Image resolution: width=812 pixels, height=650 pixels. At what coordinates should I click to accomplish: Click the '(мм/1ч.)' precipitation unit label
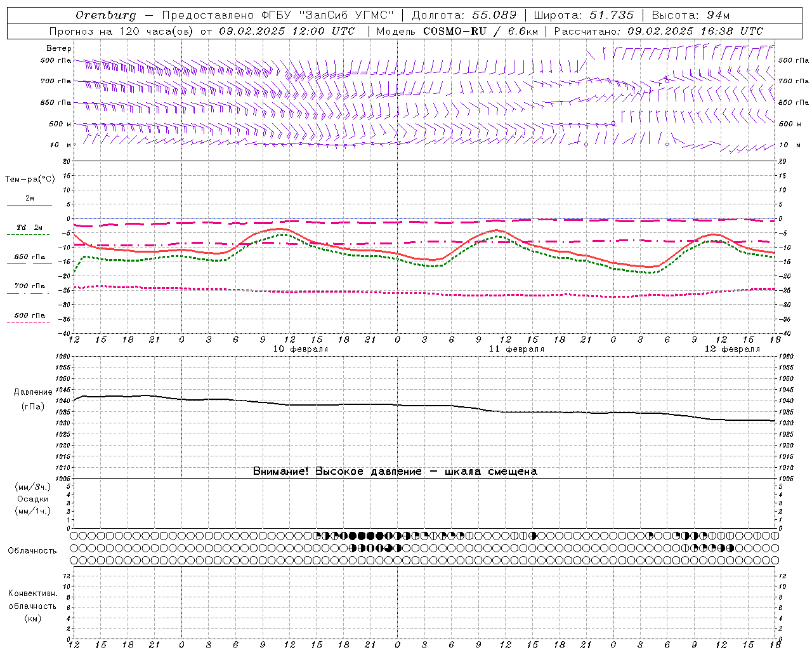pyautogui.click(x=33, y=511)
